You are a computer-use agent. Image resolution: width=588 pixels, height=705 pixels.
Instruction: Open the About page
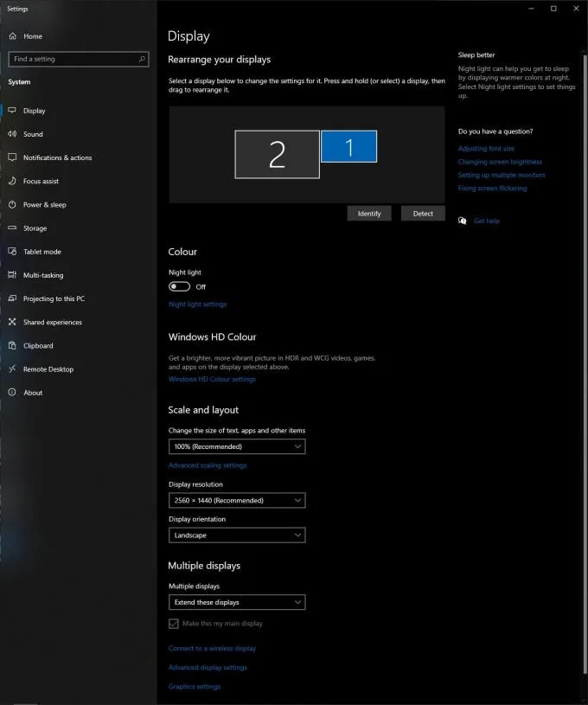pyautogui.click(x=33, y=393)
